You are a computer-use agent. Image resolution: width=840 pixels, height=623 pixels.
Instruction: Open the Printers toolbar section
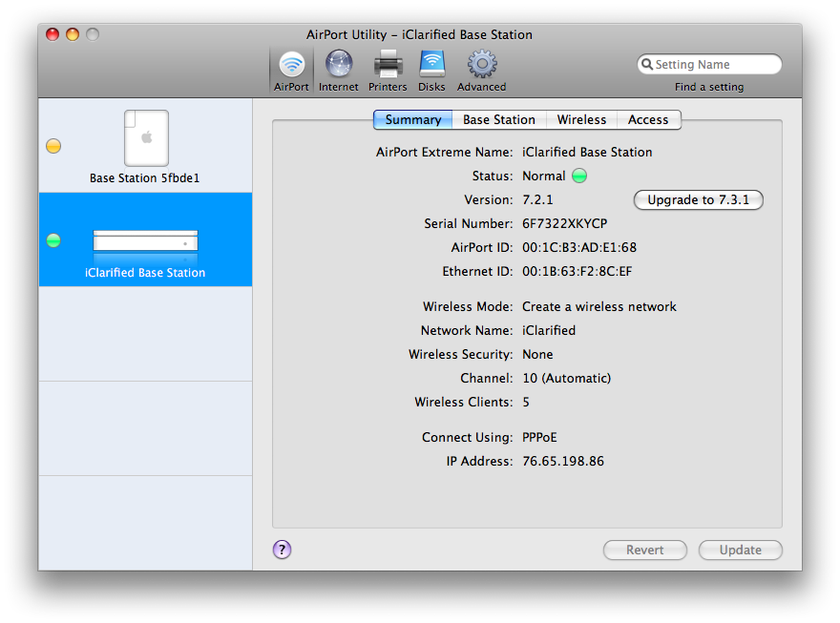[388, 71]
